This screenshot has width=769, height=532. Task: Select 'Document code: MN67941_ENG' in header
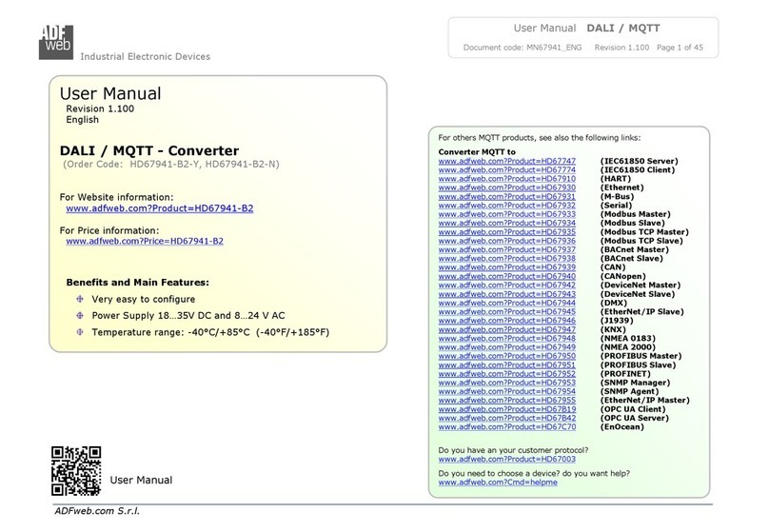pyautogui.click(x=523, y=48)
